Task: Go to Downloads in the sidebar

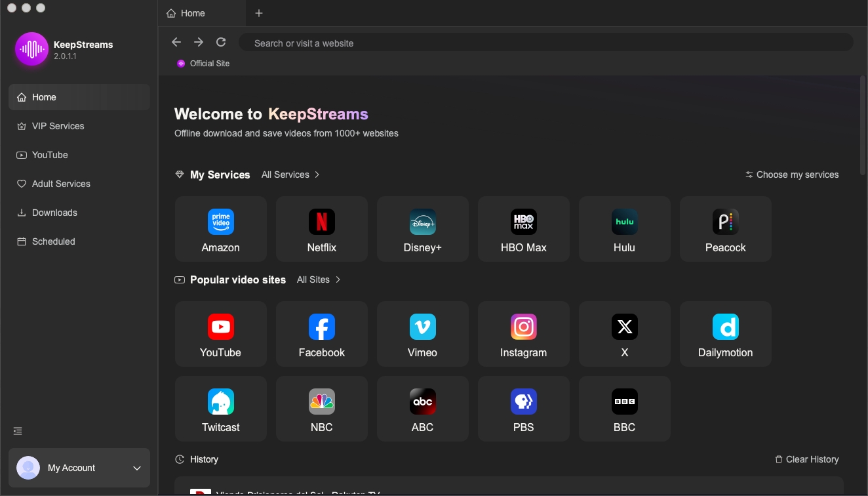Action: pyautogui.click(x=54, y=213)
